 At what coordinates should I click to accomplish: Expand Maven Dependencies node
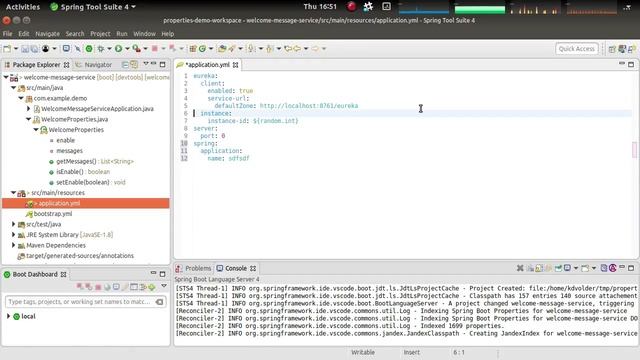(13, 245)
